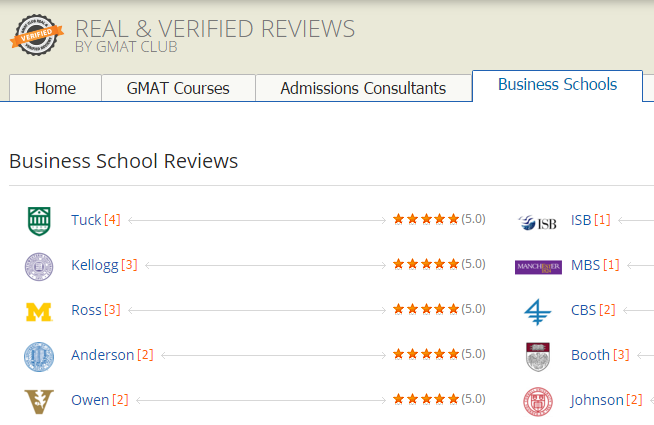Image resolution: width=654 pixels, height=425 pixels.
Task: Click the CBS blue logo icon
Action: click(x=537, y=311)
